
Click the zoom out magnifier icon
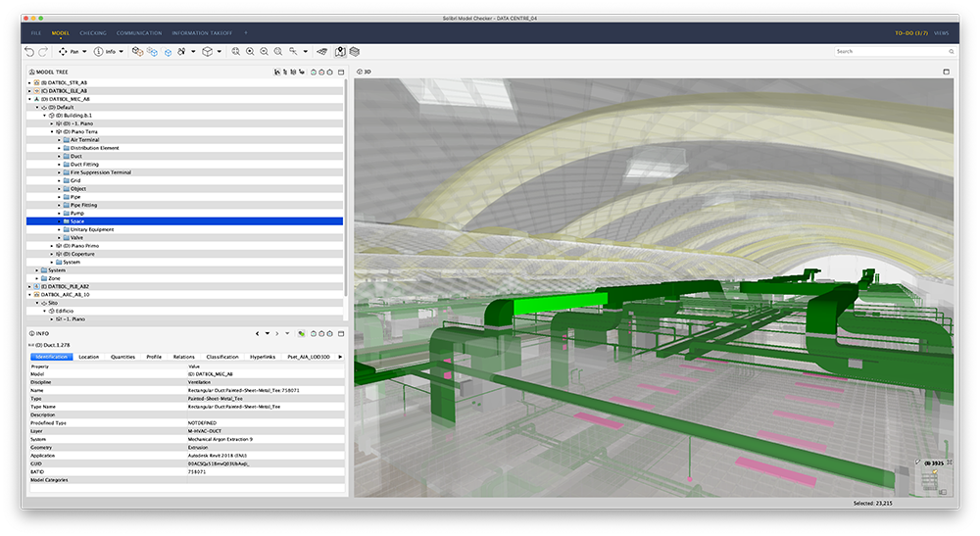[x=265, y=52]
